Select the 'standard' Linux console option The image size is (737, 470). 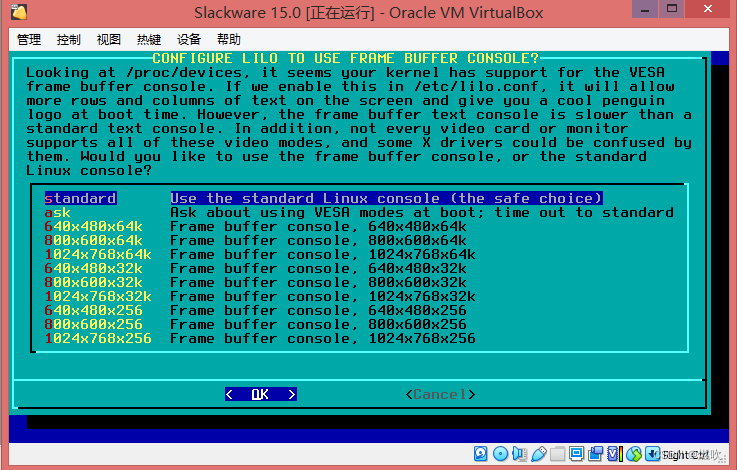coord(323,198)
